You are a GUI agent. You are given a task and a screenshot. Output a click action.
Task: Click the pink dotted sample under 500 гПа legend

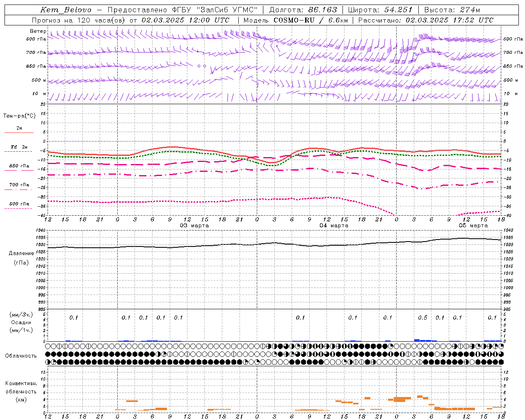point(18,209)
